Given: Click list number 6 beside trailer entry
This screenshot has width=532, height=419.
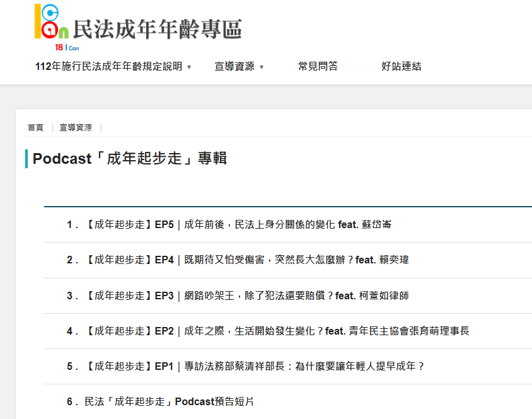Looking at the screenshot, I should click(x=69, y=401).
